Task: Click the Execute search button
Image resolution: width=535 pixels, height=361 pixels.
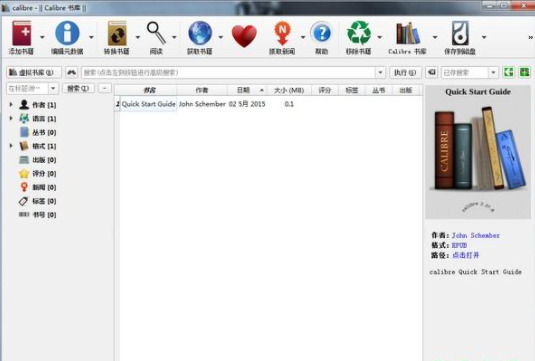Action: [405, 72]
